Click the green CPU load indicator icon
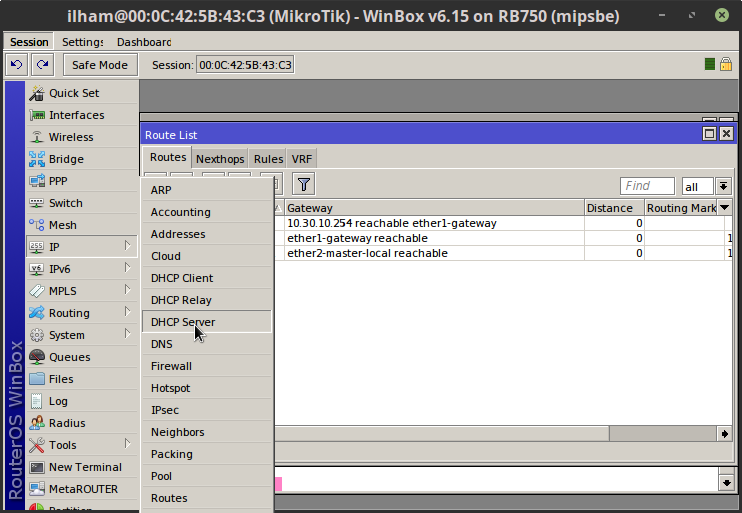The width and height of the screenshot is (742, 513). [709, 64]
